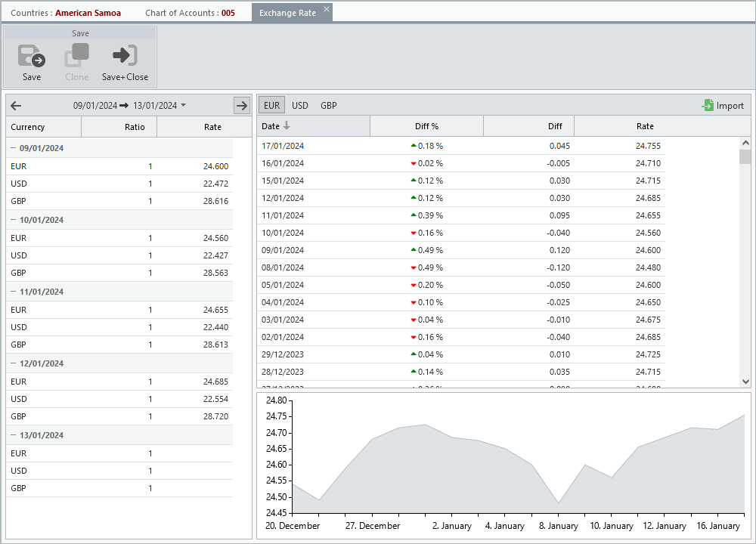Click scrollbar up arrow in history table
Screen dimensions: 756x544
click(x=745, y=143)
